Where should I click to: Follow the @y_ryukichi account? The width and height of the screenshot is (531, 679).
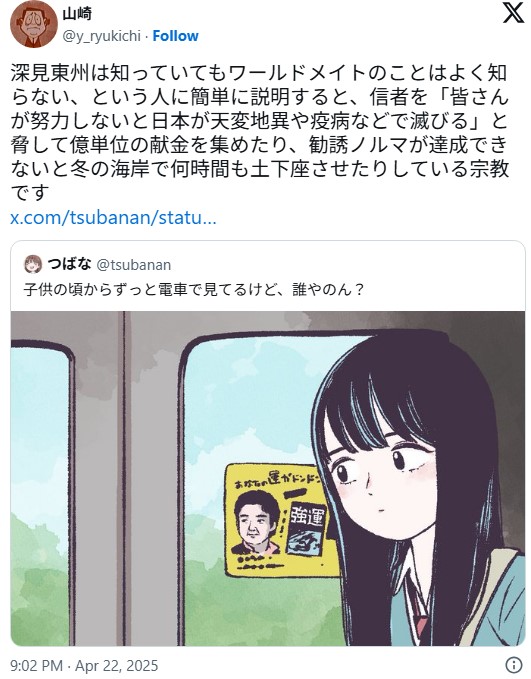coord(175,36)
